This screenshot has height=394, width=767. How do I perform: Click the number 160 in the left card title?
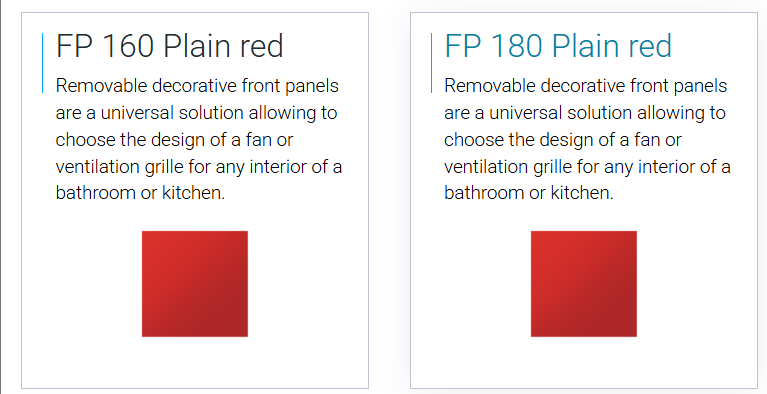point(129,46)
